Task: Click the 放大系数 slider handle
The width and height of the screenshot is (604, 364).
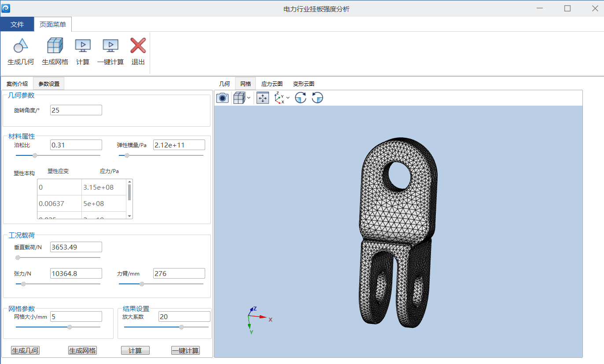Action: point(181,327)
